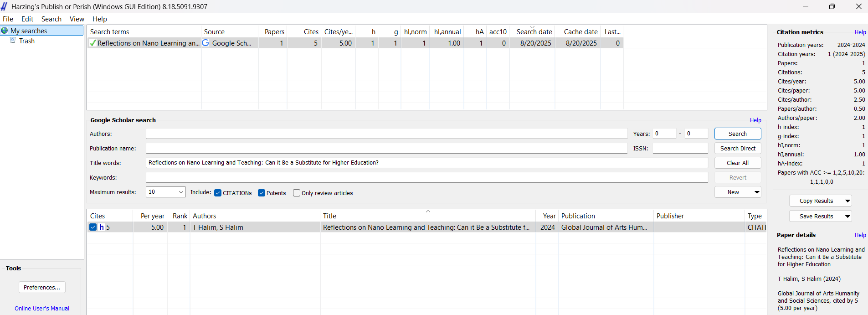Open the Edit menu
868x315 pixels.
27,19
